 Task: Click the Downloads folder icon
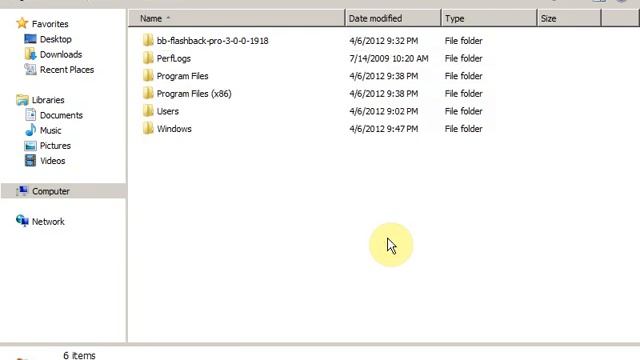(30, 54)
